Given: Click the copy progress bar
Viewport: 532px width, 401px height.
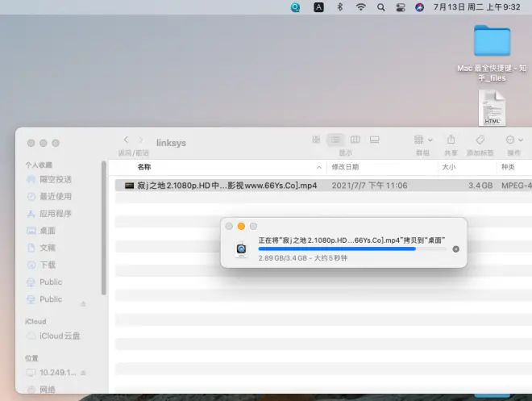Looking at the screenshot, I should click(352, 249).
